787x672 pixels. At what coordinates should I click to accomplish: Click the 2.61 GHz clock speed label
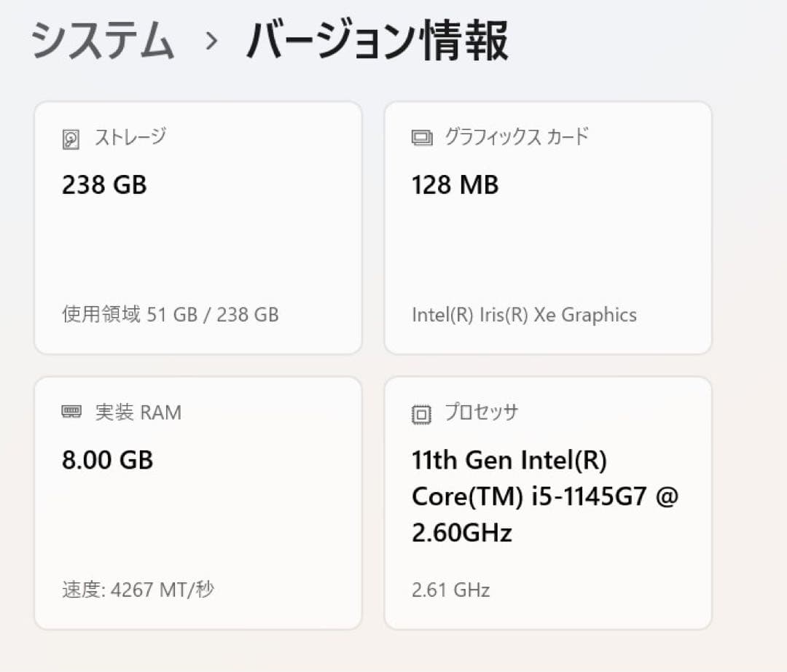coord(450,590)
